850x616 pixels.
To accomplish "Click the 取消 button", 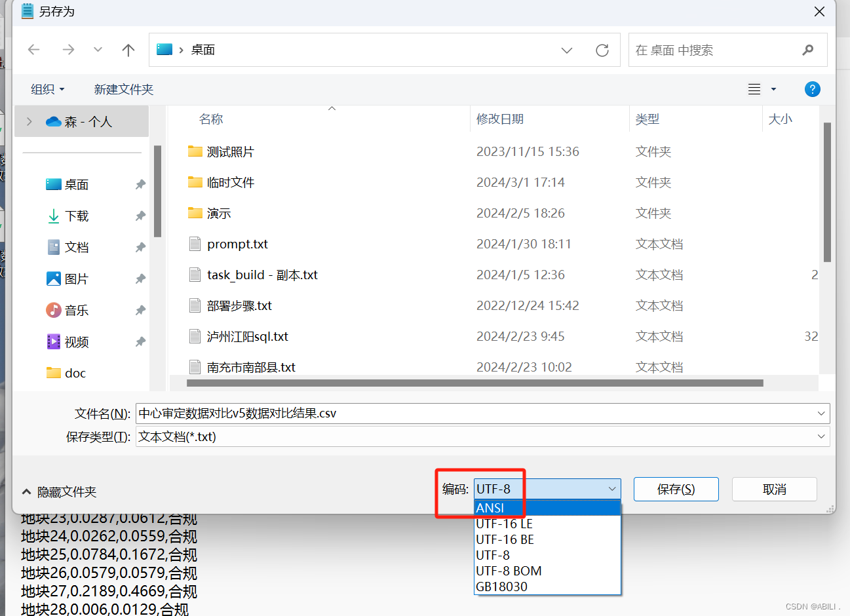I will point(774,490).
